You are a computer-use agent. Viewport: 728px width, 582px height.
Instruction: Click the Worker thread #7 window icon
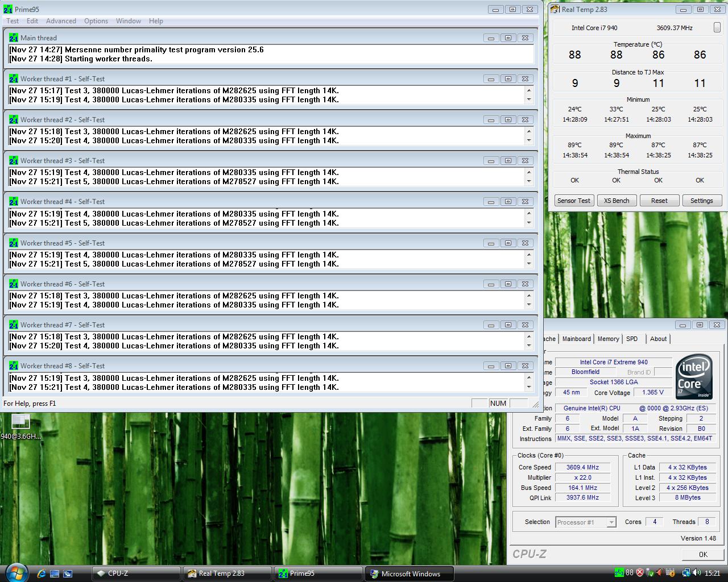click(x=14, y=325)
